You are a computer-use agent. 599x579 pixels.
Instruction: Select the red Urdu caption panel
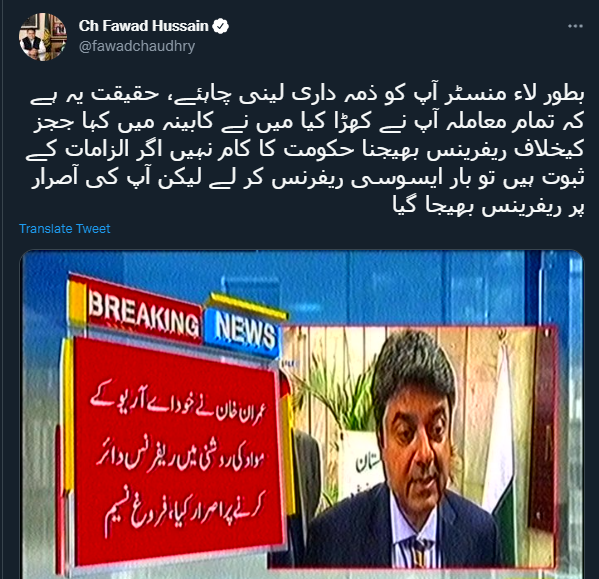pyautogui.click(x=174, y=453)
